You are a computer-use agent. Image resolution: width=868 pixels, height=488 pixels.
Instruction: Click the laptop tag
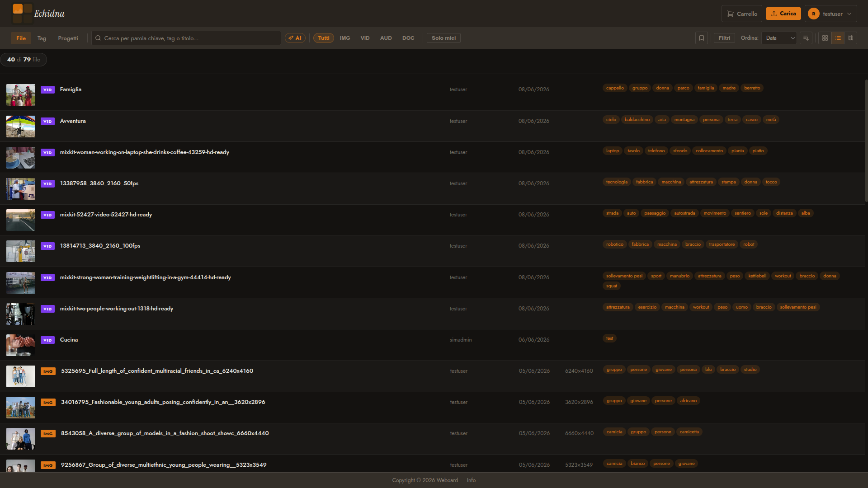click(613, 151)
